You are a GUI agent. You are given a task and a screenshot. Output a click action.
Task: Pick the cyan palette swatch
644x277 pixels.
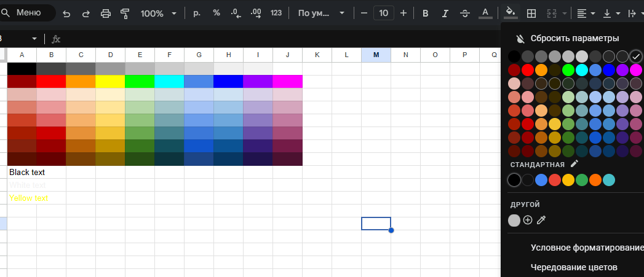point(582,70)
